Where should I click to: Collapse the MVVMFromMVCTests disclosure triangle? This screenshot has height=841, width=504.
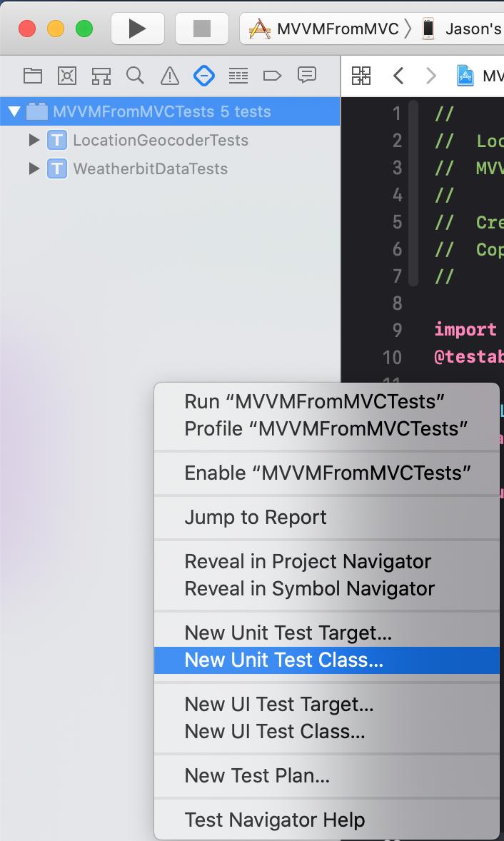point(14,111)
